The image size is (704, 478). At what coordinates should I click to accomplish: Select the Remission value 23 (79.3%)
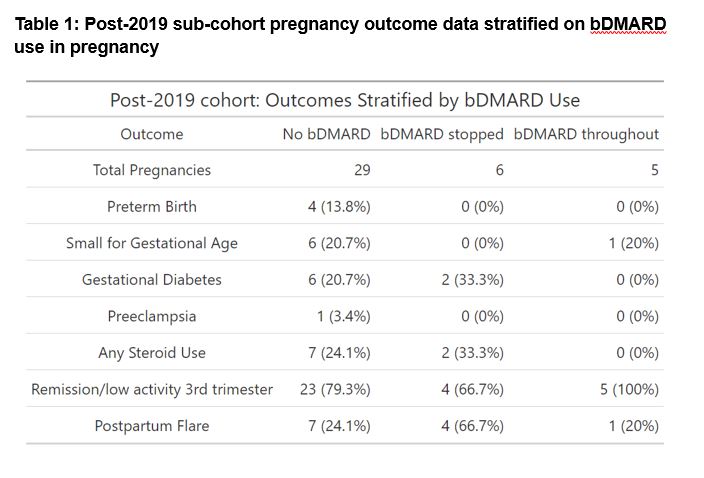335,389
